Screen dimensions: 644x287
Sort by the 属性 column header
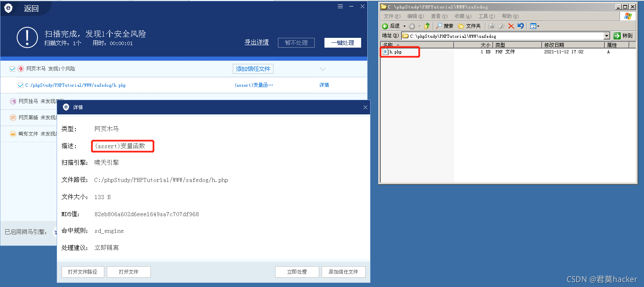coord(617,45)
